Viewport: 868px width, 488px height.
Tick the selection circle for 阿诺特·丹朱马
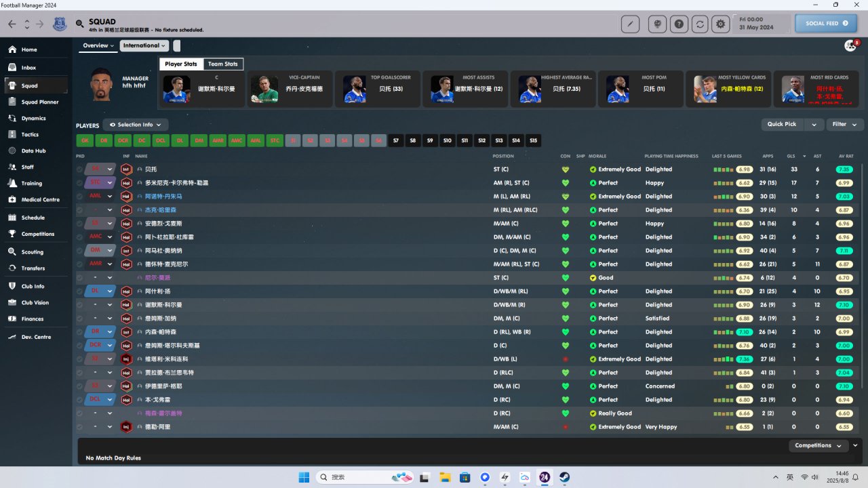(79, 197)
